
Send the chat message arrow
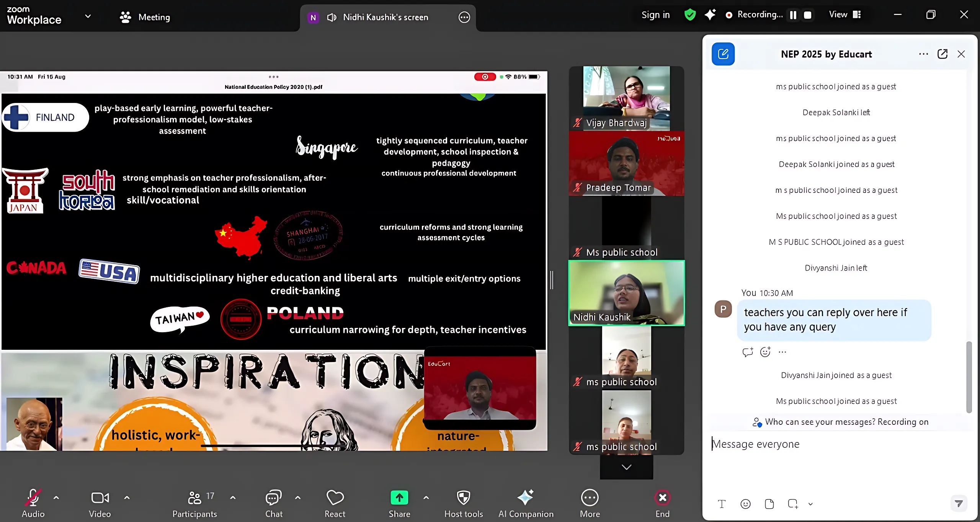tap(959, 504)
